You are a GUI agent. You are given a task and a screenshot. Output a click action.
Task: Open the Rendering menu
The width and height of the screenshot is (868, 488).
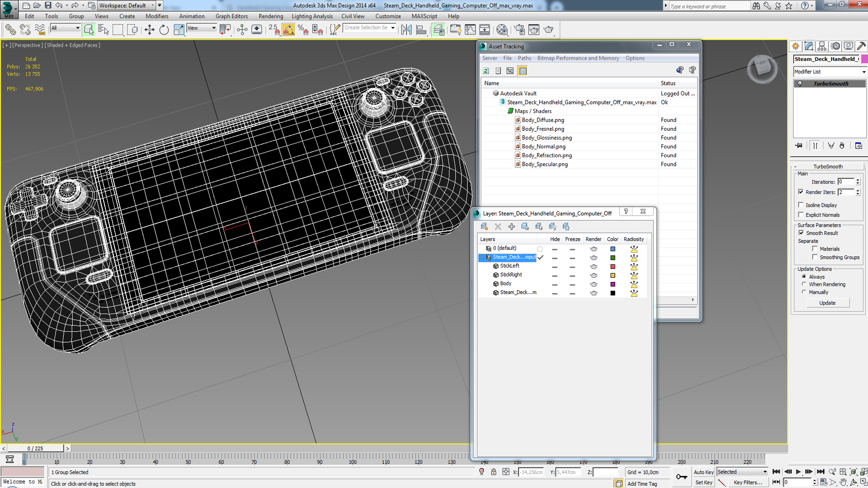pyautogui.click(x=271, y=16)
